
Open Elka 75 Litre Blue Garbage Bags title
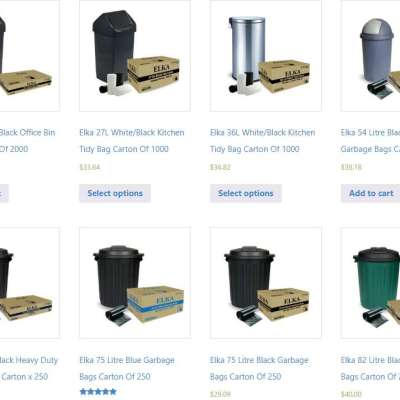pyautogui.click(x=127, y=368)
